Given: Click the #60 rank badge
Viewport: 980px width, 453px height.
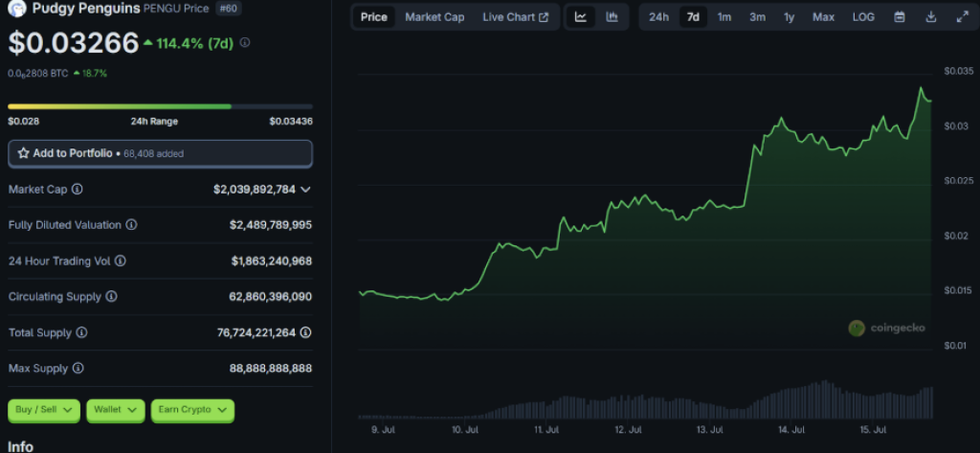Looking at the screenshot, I should tap(229, 8).
